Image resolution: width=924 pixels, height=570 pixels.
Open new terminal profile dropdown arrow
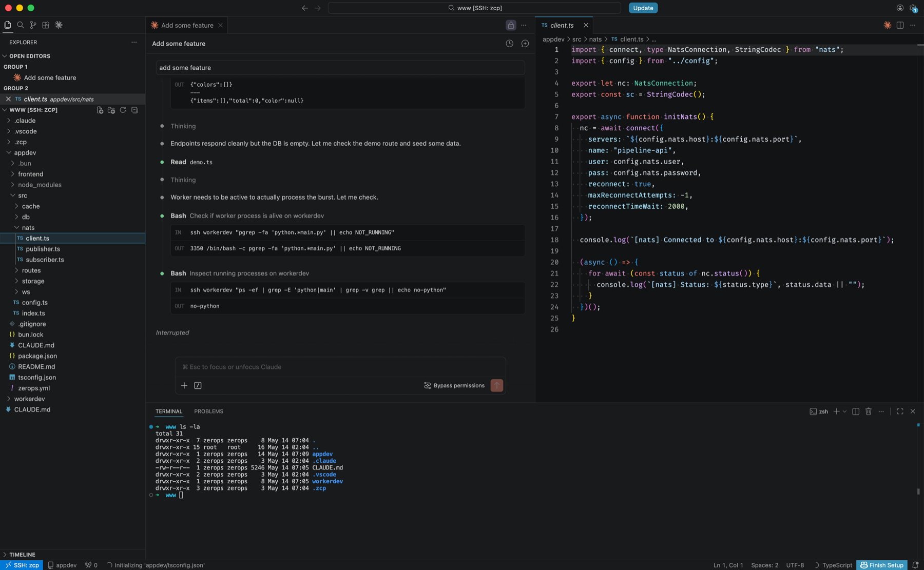click(x=844, y=411)
